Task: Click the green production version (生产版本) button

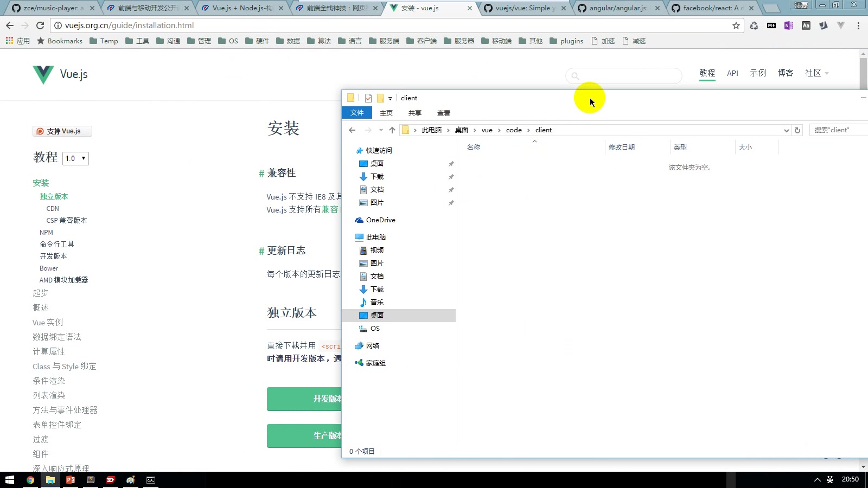Action: coord(304,435)
